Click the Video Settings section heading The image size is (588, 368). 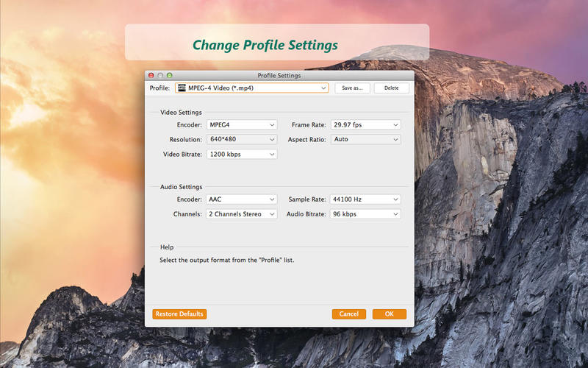(181, 113)
